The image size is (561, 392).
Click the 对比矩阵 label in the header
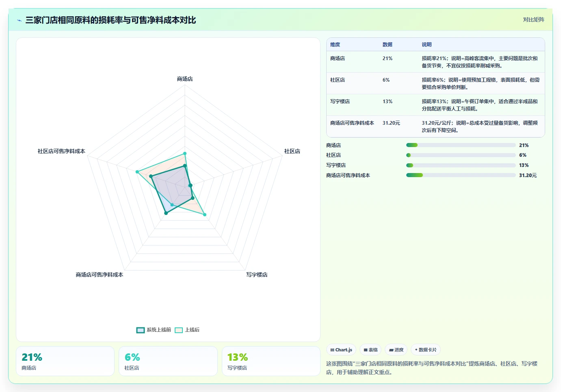pyautogui.click(x=533, y=19)
